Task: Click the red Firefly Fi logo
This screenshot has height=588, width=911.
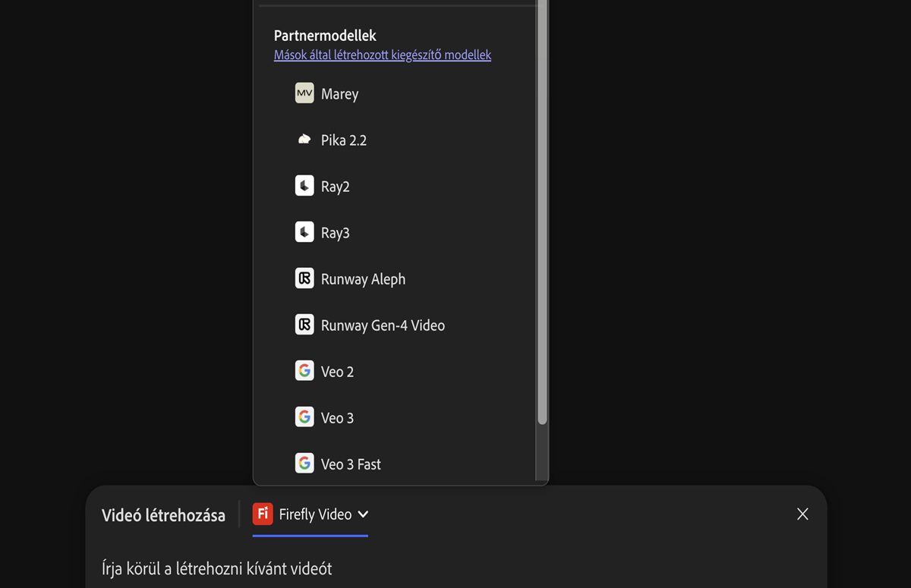Action: [x=263, y=514]
